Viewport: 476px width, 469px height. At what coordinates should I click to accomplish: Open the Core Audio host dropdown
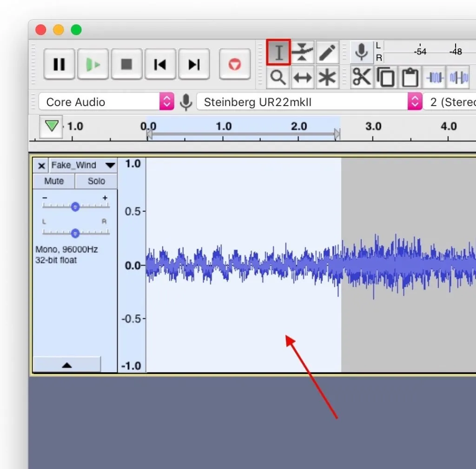(x=166, y=102)
